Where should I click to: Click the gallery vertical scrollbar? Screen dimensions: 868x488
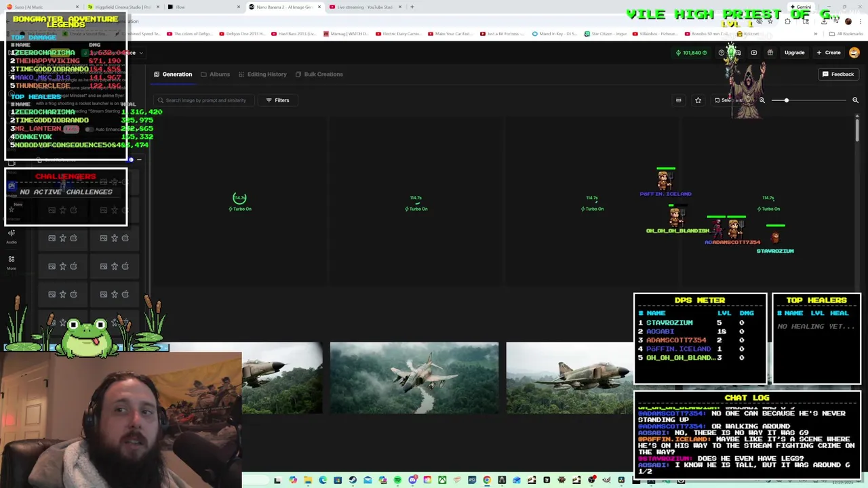pos(857,129)
